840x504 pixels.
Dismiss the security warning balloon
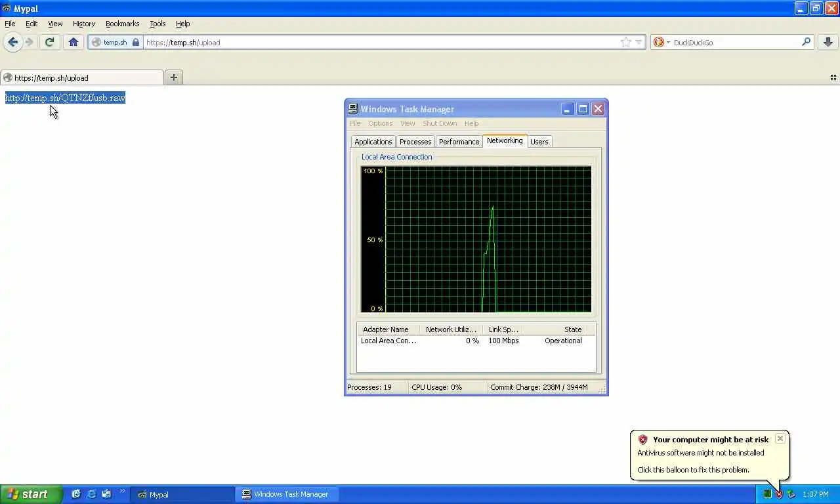(780, 438)
